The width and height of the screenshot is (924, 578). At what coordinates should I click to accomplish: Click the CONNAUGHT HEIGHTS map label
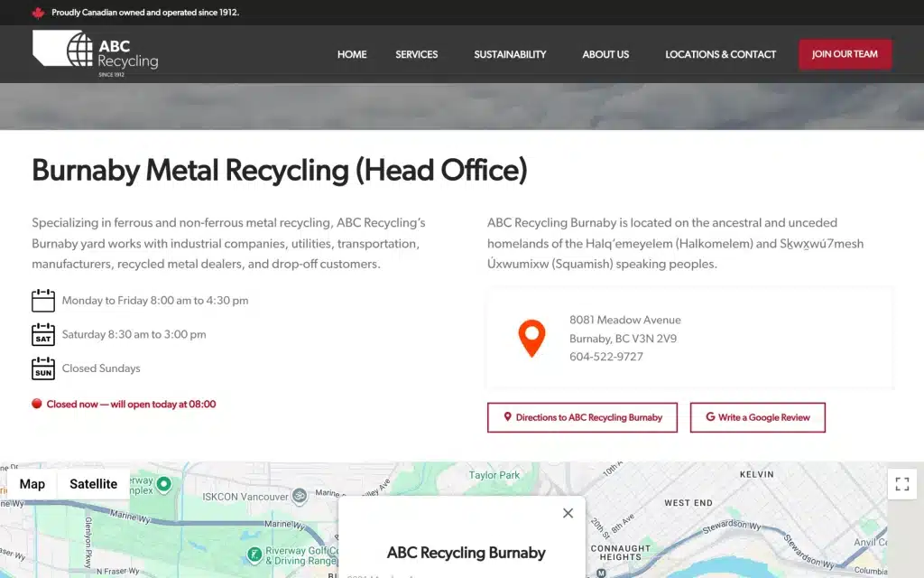coord(621,553)
